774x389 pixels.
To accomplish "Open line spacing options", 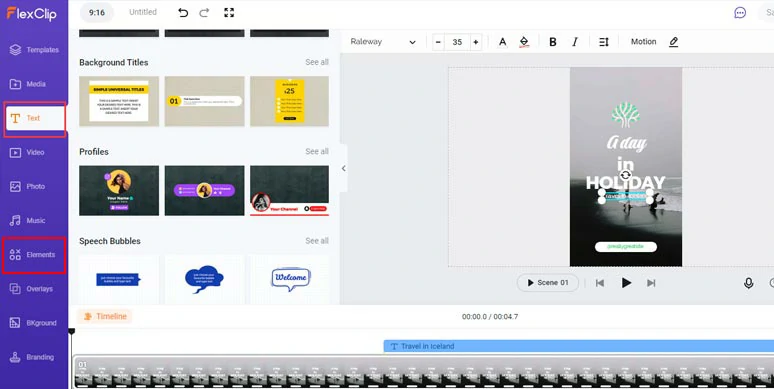I will [604, 42].
